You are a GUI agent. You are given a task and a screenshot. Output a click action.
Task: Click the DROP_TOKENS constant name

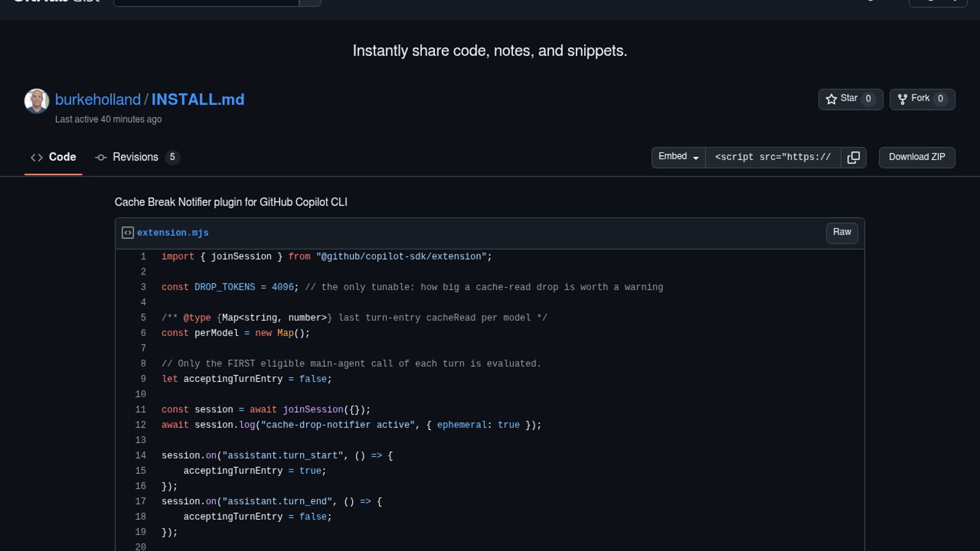tap(225, 287)
